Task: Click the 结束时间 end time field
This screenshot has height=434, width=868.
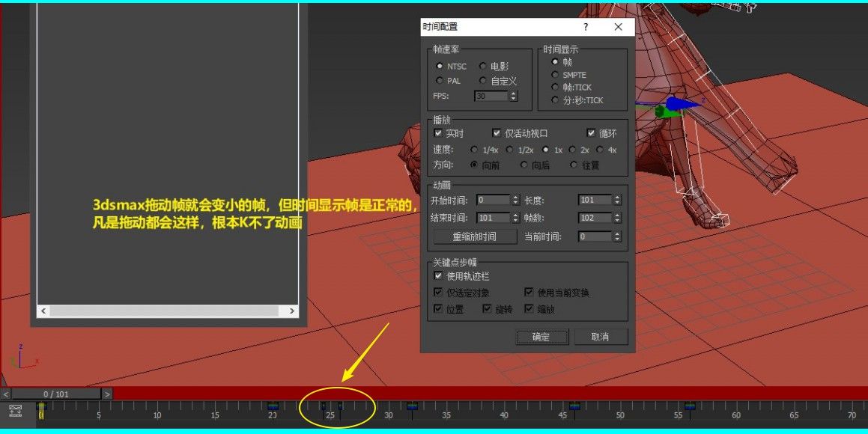Action: coord(494,218)
